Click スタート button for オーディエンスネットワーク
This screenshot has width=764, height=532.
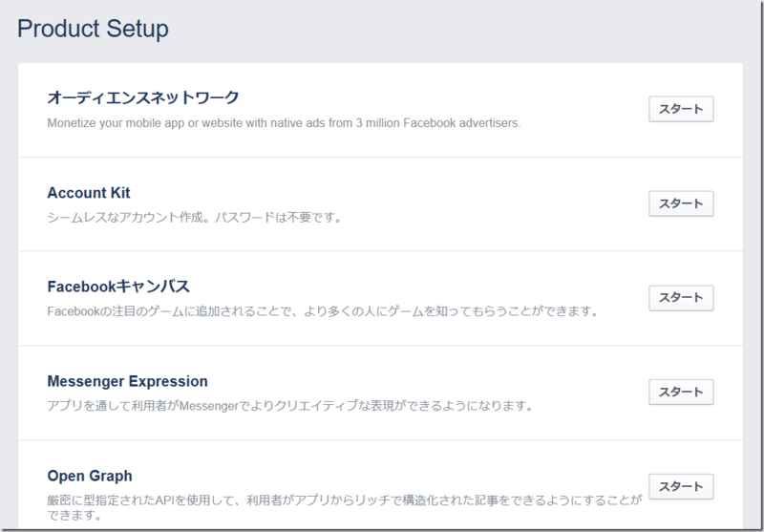[681, 109]
